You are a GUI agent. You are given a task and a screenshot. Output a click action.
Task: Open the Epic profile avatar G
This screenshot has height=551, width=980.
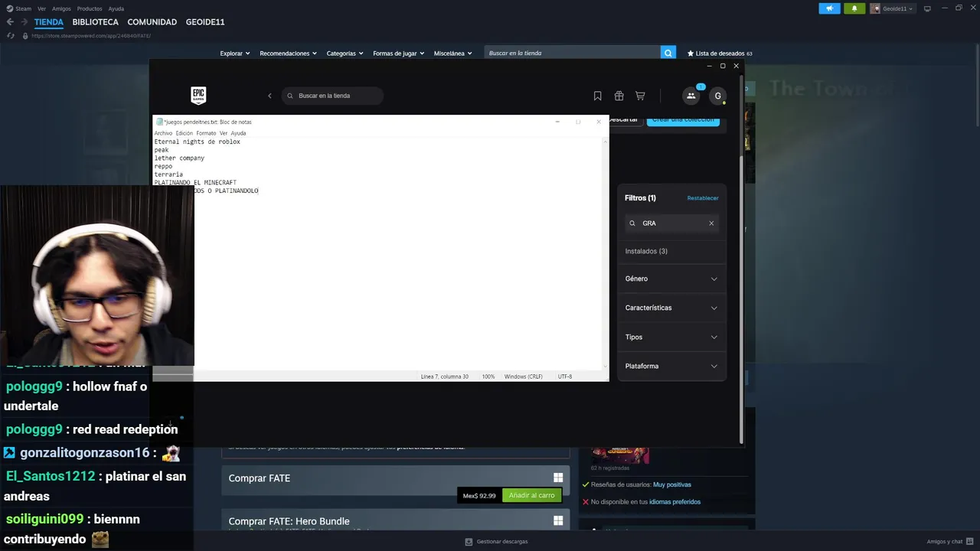pyautogui.click(x=717, y=96)
